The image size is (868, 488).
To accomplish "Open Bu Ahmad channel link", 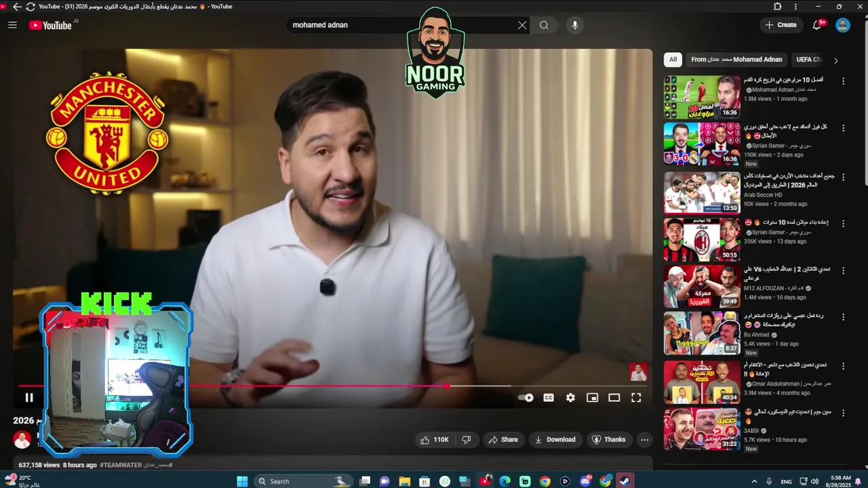I will tap(757, 334).
